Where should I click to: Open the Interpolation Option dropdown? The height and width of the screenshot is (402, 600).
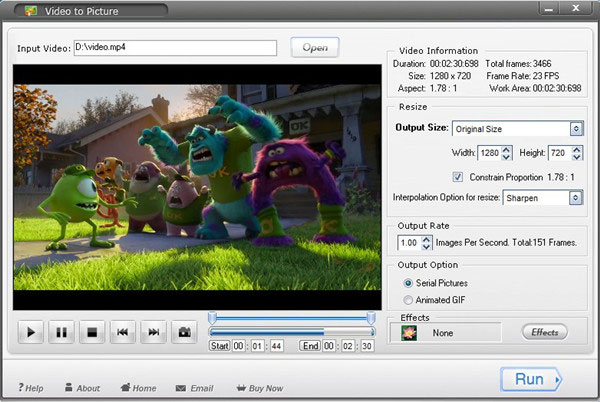[576, 198]
